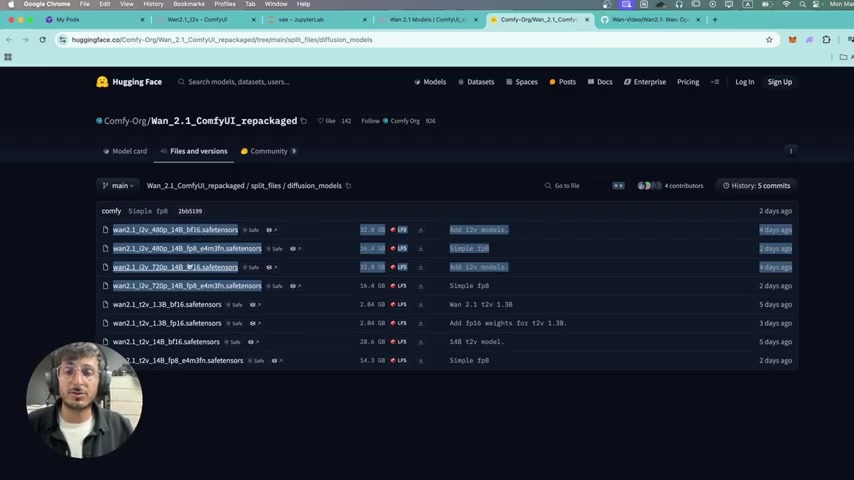
Task: Click download icon for wan2.1_i2v_720p_14B_bf16.safetensors
Action: [x=420, y=267]
